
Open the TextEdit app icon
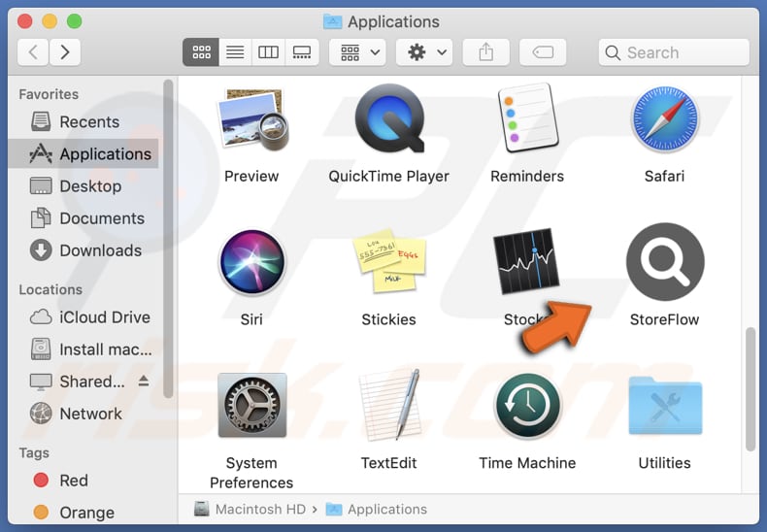390,405
